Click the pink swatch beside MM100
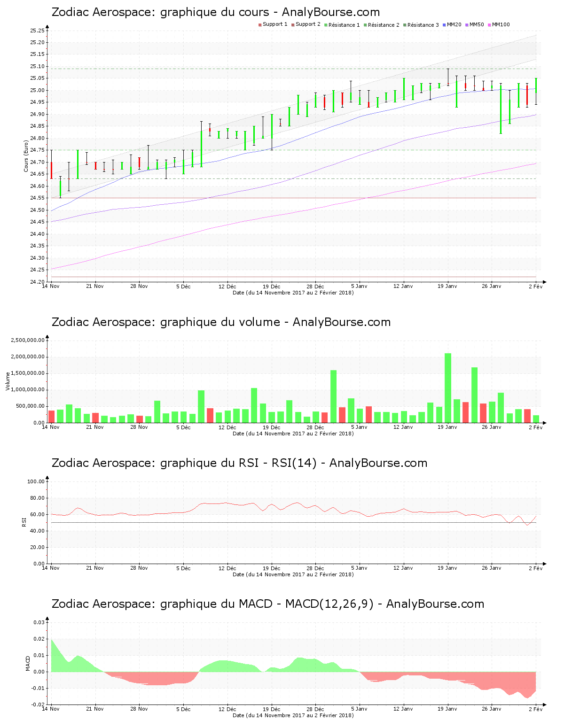This screenshot has width=564, height=728. pos(489,25)
